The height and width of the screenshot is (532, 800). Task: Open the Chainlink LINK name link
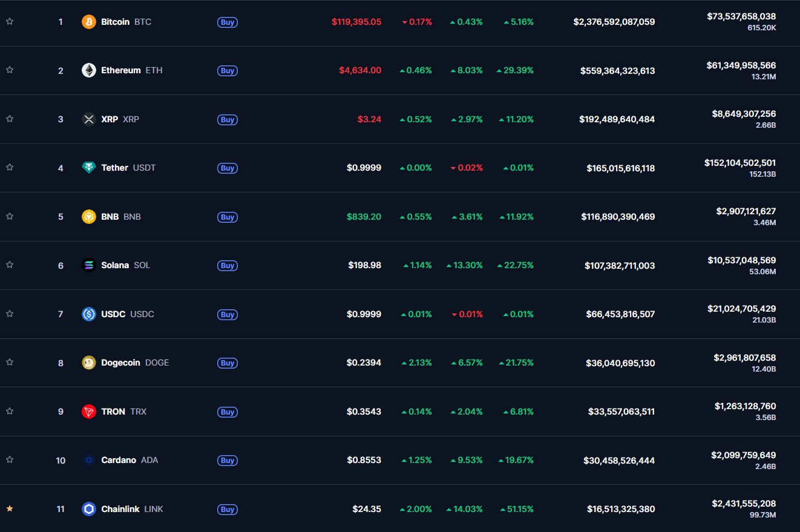pos(132,509)
